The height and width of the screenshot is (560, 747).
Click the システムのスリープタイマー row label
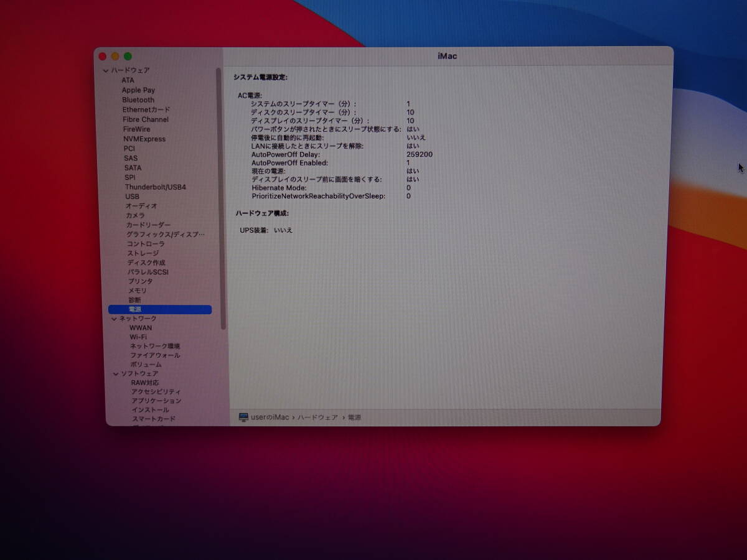click(x=304, y=104)
